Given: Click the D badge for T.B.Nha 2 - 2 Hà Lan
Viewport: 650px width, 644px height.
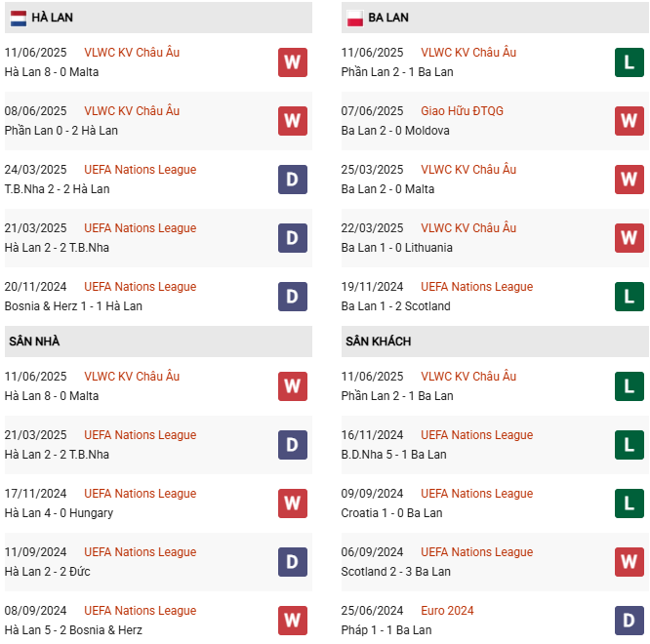Looking at the screenshot, I should (293, 180).
